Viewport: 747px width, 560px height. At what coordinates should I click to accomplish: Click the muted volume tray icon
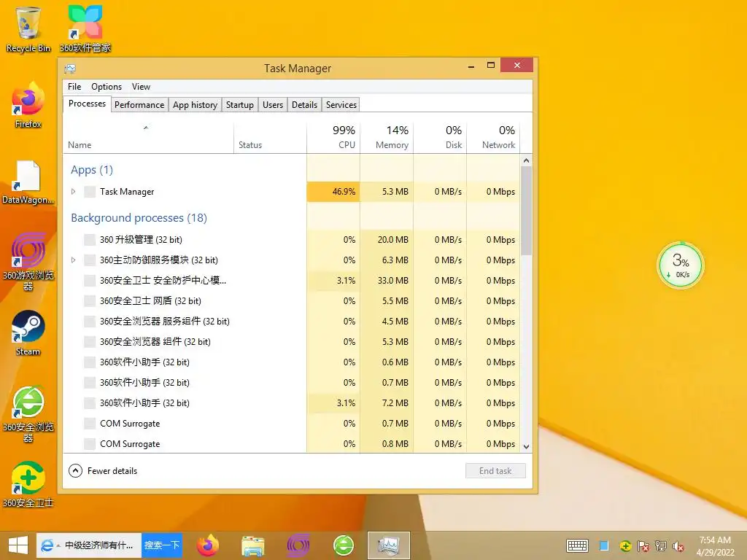[678, 545]
